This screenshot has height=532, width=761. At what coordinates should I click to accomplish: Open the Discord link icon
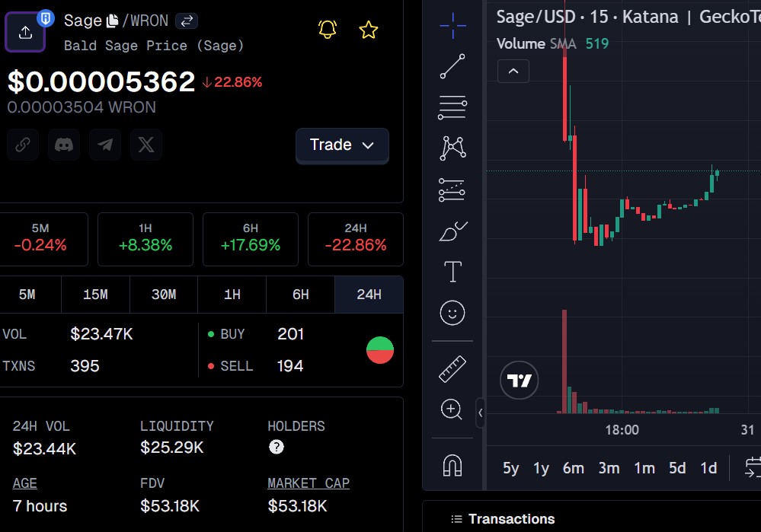[64, 145]
